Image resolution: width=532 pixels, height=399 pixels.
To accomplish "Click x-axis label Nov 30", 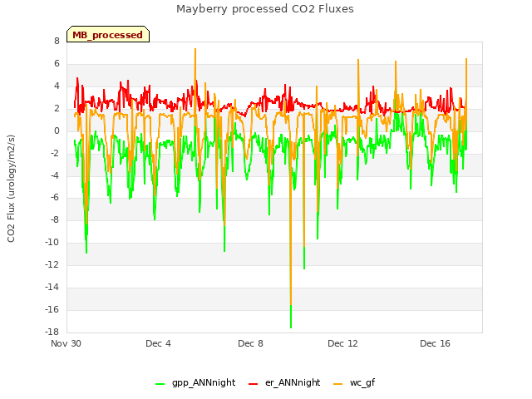I will (66, 343).
